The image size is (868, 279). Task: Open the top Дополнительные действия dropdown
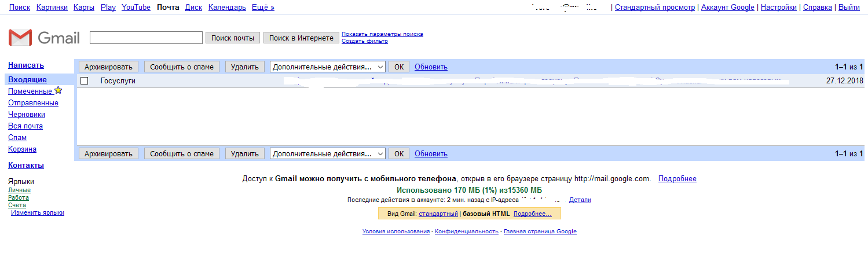328,67
